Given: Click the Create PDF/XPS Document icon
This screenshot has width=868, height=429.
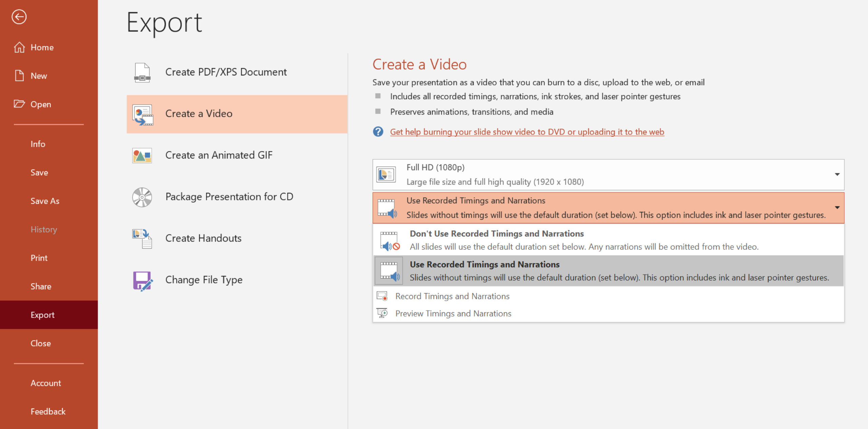Looking at the screenshot, I should click(x=142, y=72).
